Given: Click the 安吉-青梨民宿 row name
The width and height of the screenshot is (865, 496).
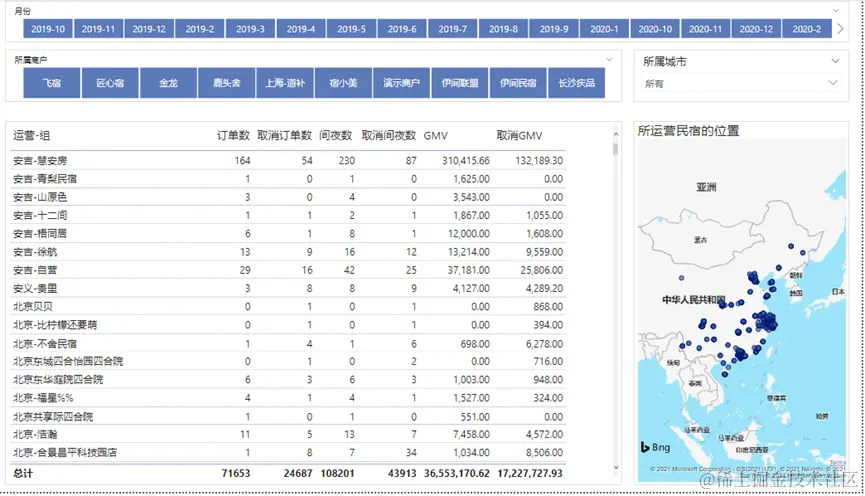Looking at the screenshot, I should click(45, 179).
